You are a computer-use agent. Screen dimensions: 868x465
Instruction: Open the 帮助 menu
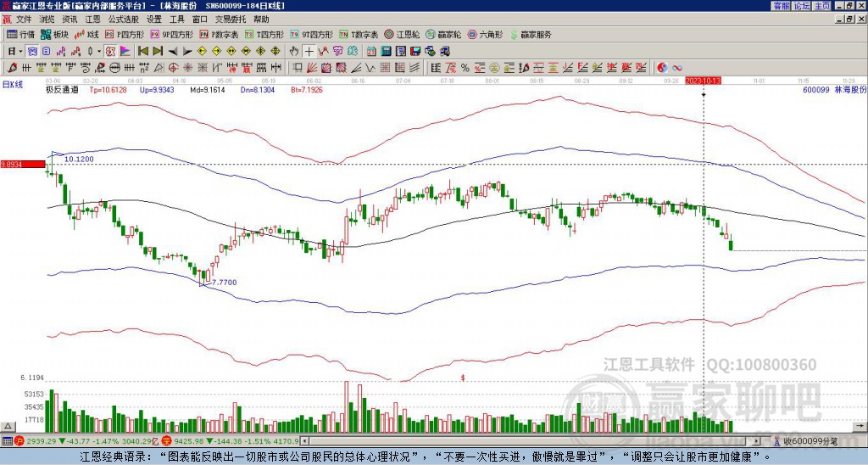[x=261, y=20]
